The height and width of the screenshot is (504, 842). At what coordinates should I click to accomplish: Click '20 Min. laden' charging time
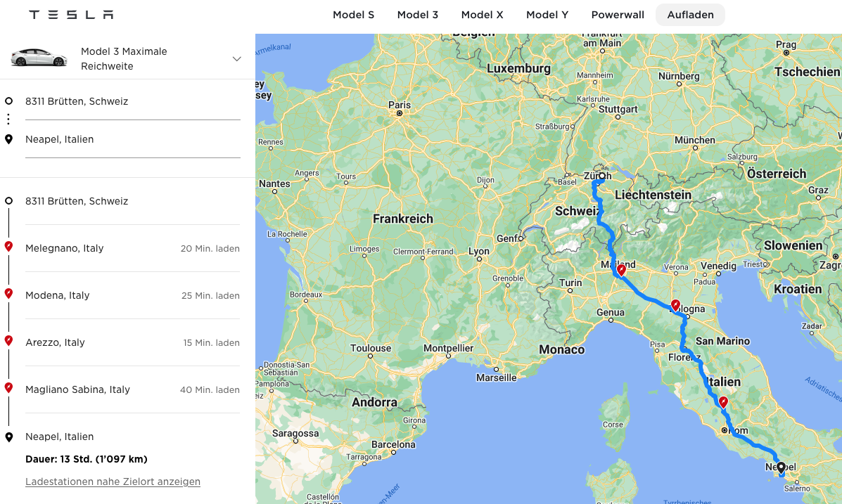point(210,249)
